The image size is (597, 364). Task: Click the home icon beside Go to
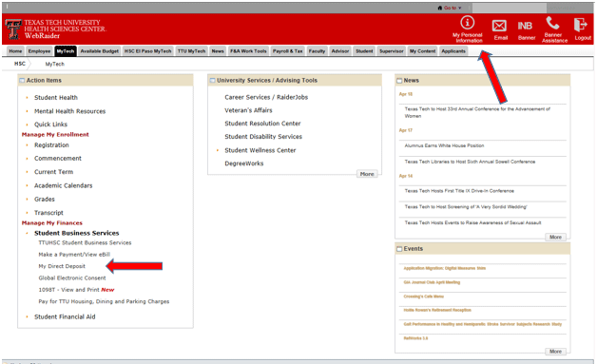(440, 8)
